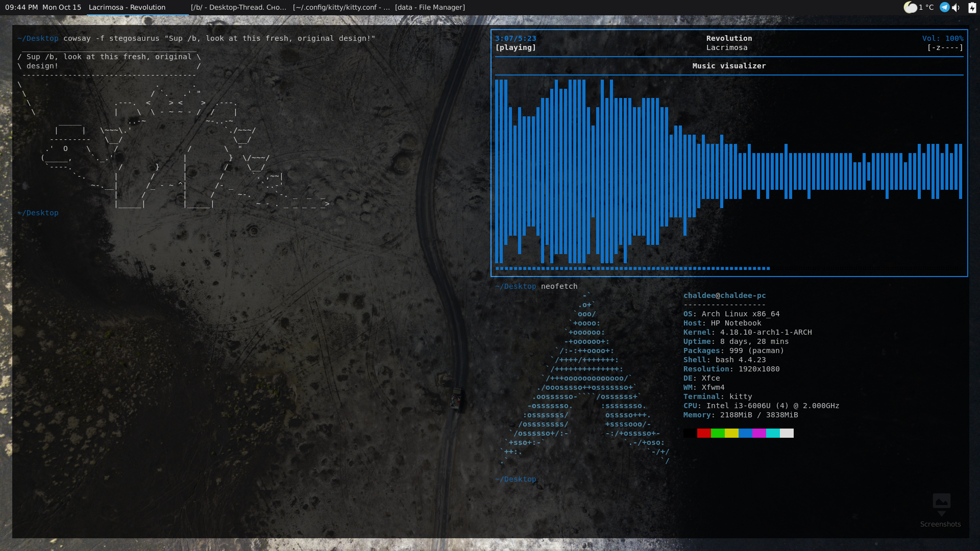980x551 pixels.
Task: Click the Lacrimosa artist name under the title
Action: pyautogui.click(x=727, y=47)
